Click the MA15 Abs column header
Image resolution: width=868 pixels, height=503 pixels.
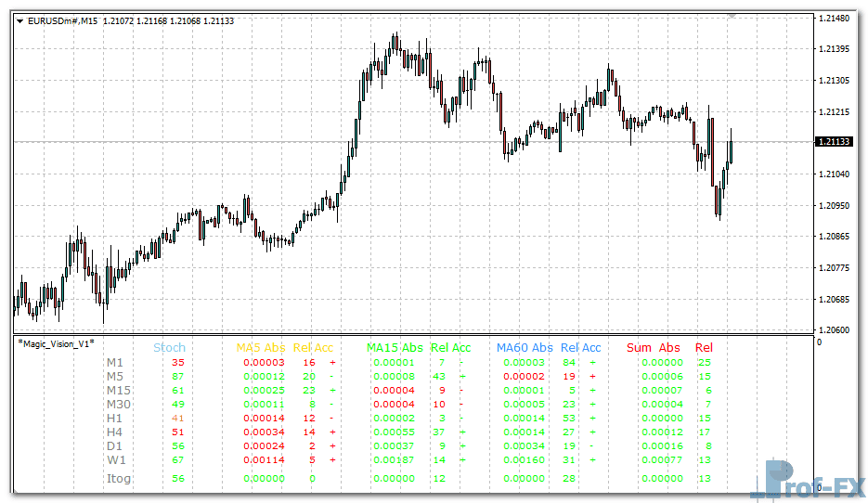(395, 348)
